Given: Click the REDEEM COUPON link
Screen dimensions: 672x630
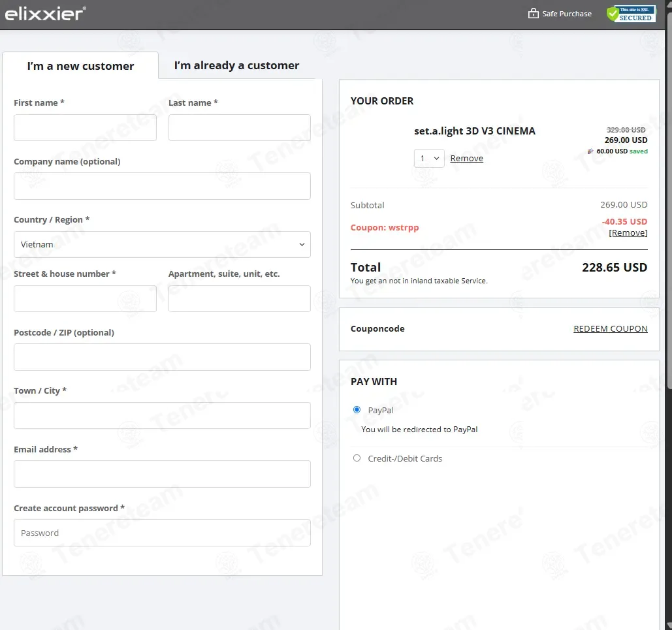Looking at the screenshot, I should [610, 329].
